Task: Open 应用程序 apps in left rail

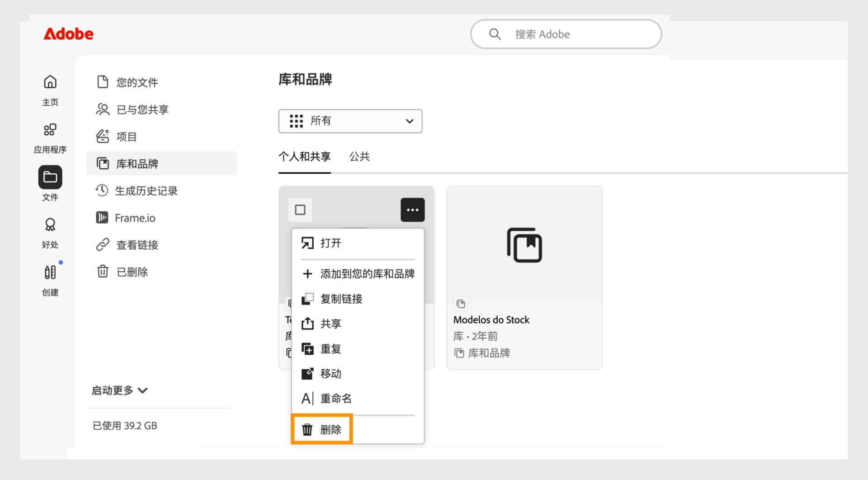Action: [50, 138]
